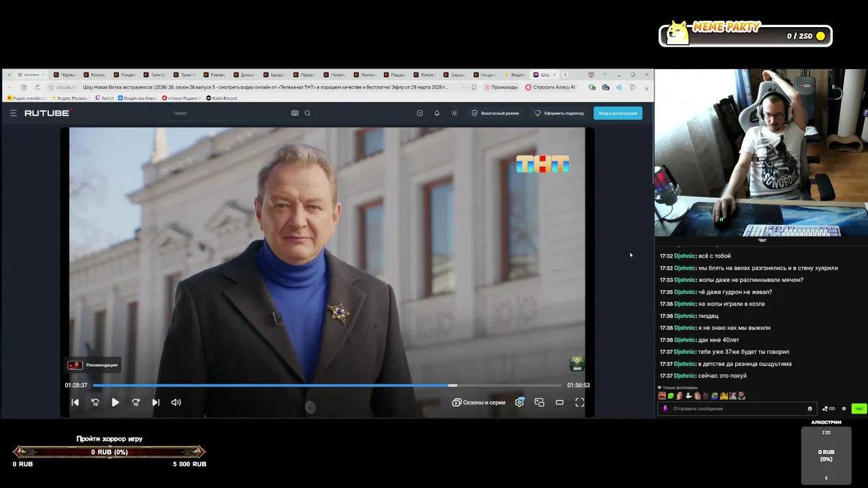Toggle Безопасный режим safe mode

495,113
